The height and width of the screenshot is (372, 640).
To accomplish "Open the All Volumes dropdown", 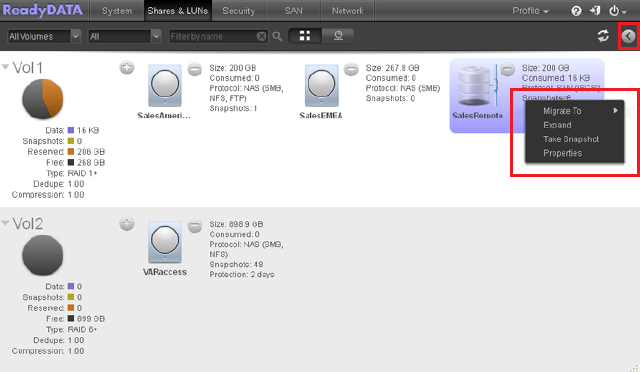I will click(x=44, y=36).
